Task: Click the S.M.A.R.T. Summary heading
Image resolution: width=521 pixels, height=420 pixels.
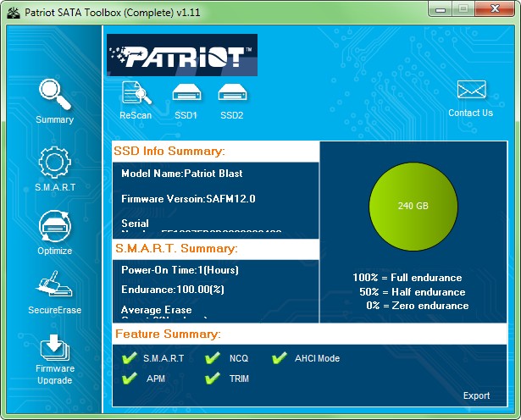Action: pyautogui.click(x=176, y=248)
